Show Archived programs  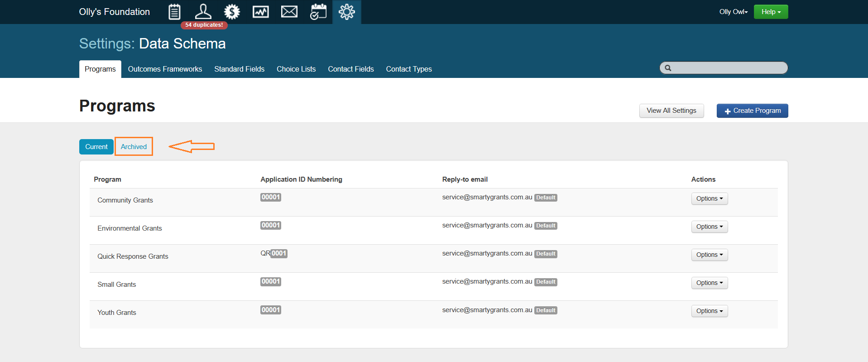134,147
